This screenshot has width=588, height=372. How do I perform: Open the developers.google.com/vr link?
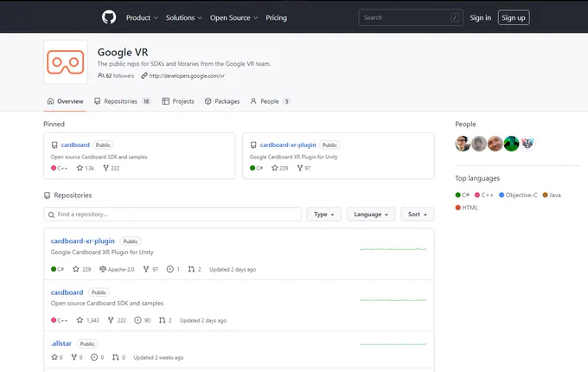(187, 76)
